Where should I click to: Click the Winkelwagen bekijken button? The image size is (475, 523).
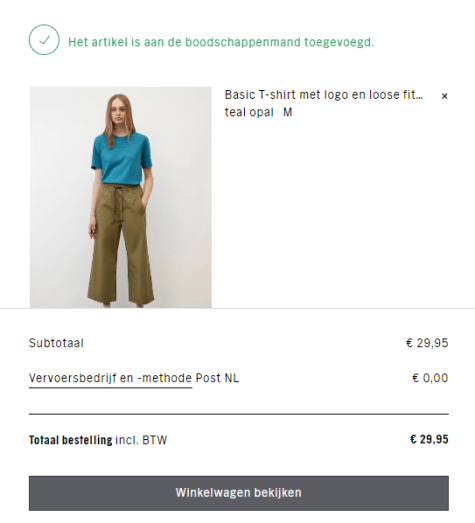pos(239,493)
